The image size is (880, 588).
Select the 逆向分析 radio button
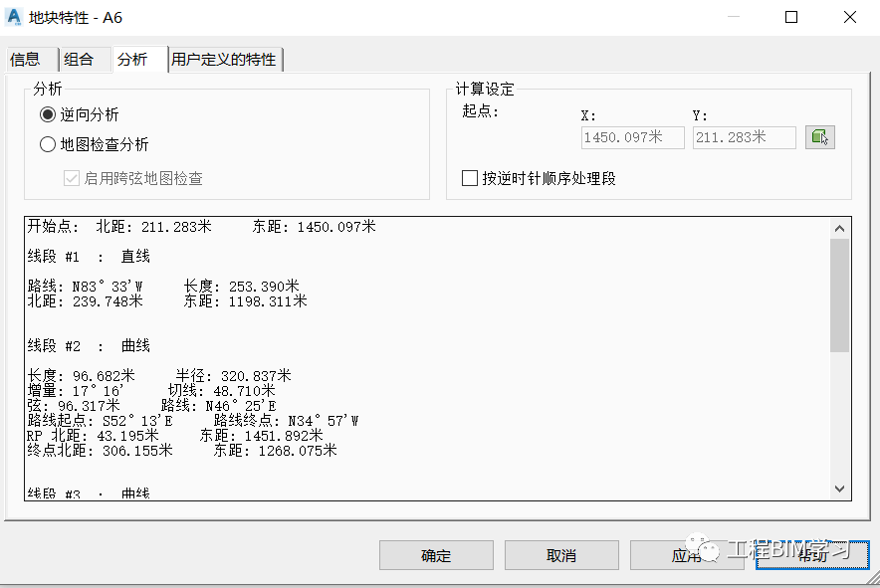48,115
